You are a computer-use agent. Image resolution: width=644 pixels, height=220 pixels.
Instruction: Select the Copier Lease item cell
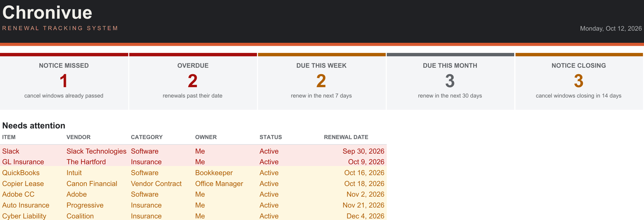pos(23,184)
